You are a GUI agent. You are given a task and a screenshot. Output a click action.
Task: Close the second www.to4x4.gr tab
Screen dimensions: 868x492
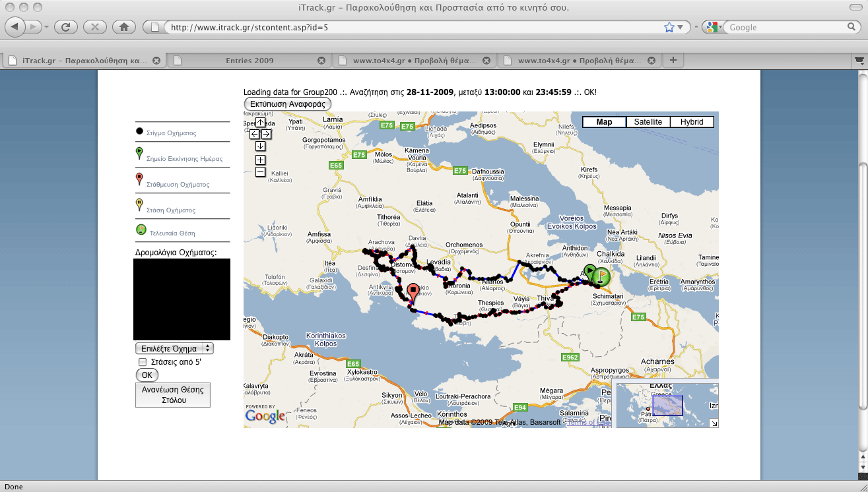[651, 61]
